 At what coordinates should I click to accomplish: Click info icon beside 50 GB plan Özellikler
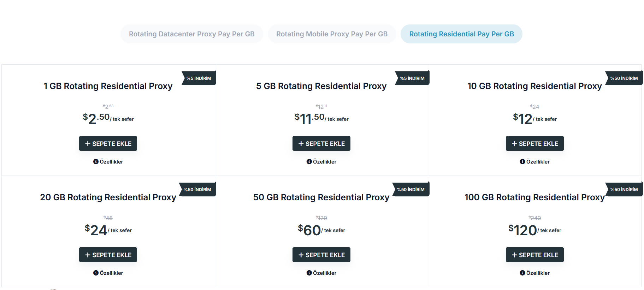tap(309, 273)
